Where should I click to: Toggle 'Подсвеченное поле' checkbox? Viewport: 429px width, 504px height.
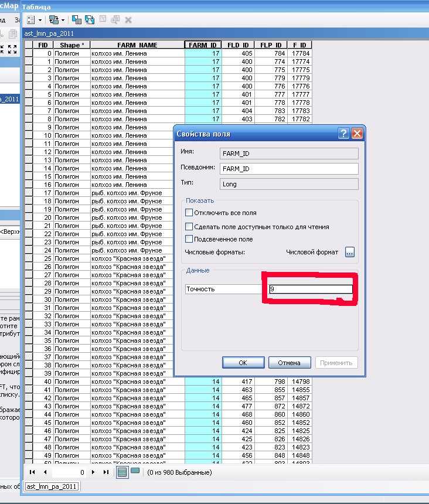pos(189,239)
